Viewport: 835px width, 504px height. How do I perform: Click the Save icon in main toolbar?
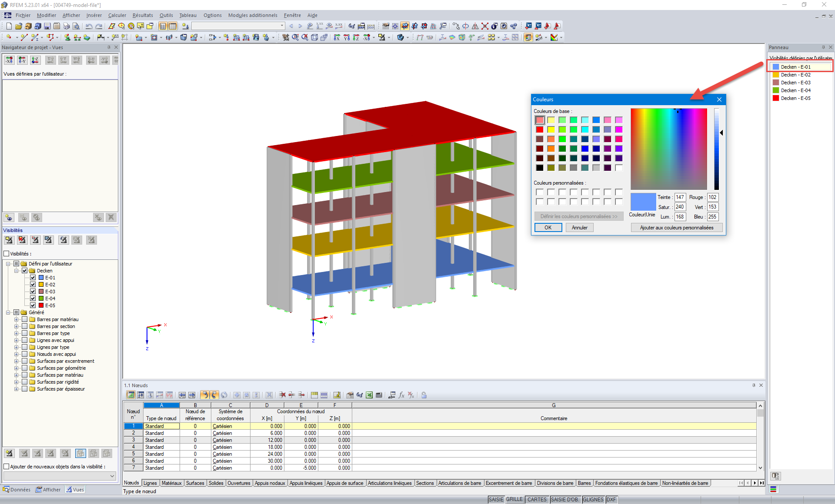click(47, 26)
